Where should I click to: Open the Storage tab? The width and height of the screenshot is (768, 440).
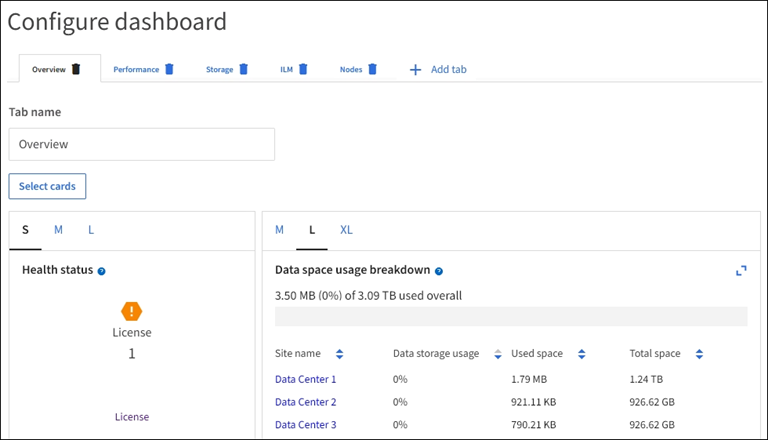click(219, 69)
